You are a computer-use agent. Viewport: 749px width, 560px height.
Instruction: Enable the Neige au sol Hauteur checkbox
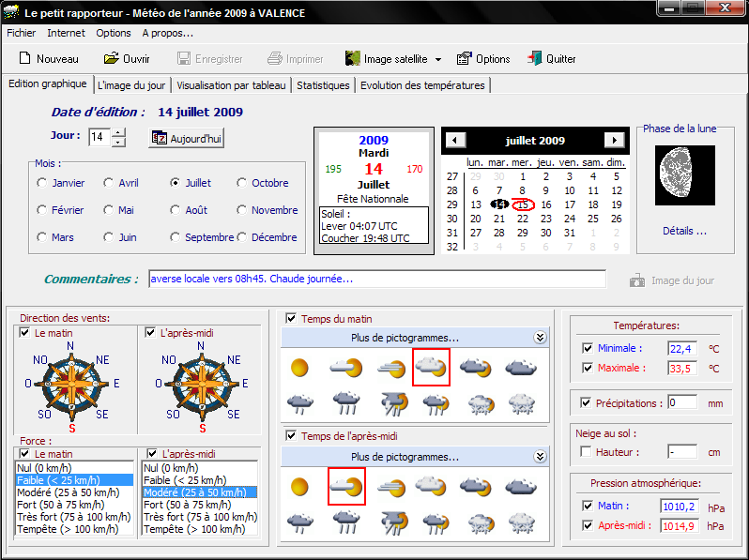point(588,452)
